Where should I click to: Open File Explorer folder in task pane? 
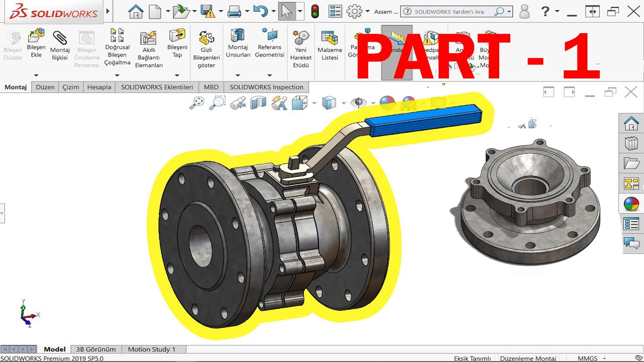pyautogui.click(x=631, y=163)
